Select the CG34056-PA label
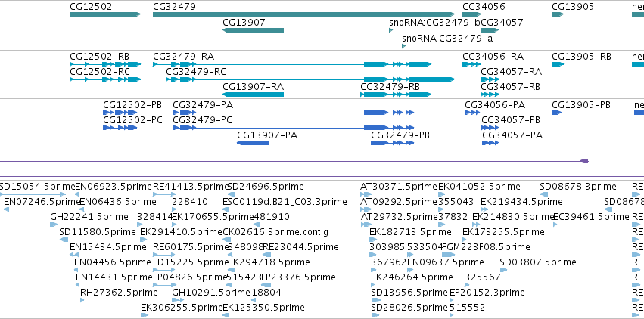 [495, 105]
